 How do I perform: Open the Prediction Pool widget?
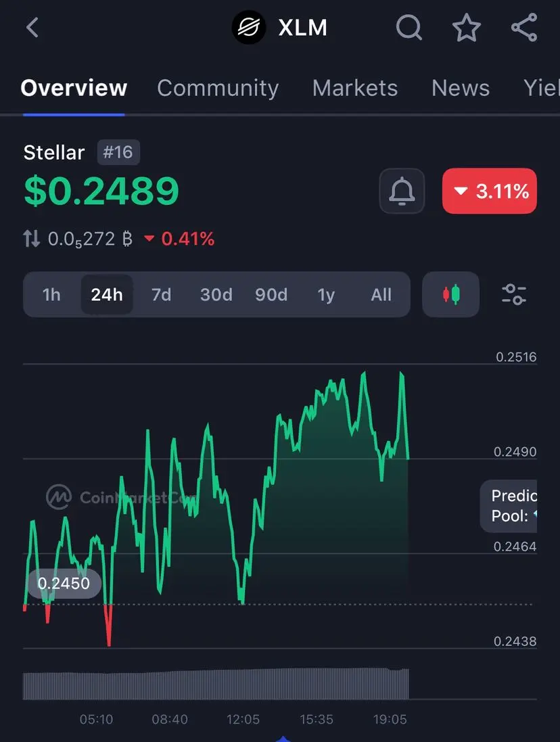coord(509,506)
